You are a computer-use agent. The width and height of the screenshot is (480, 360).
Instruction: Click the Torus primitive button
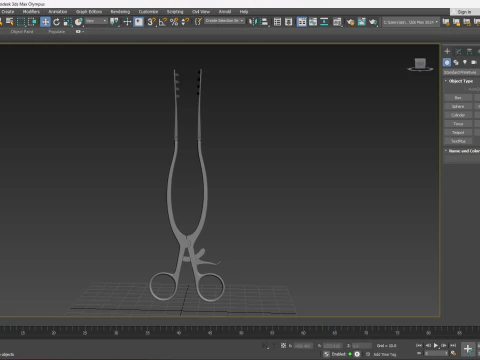coord(458,124)
